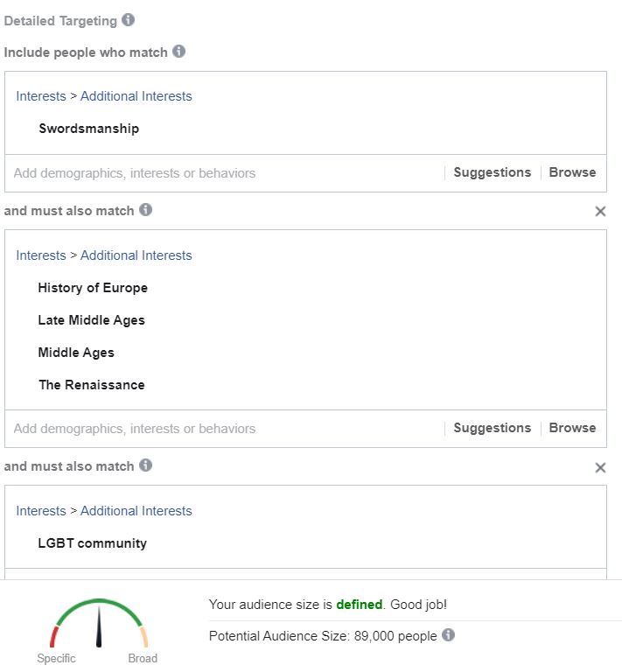
Task: Select The Renaissance interest entry
Action: point(92,384)
